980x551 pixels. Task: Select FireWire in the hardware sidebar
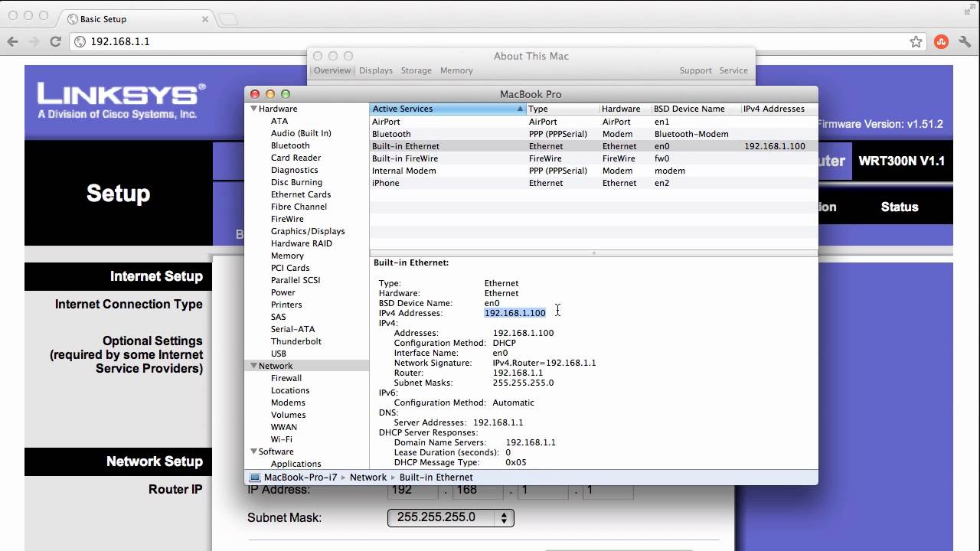288,219
